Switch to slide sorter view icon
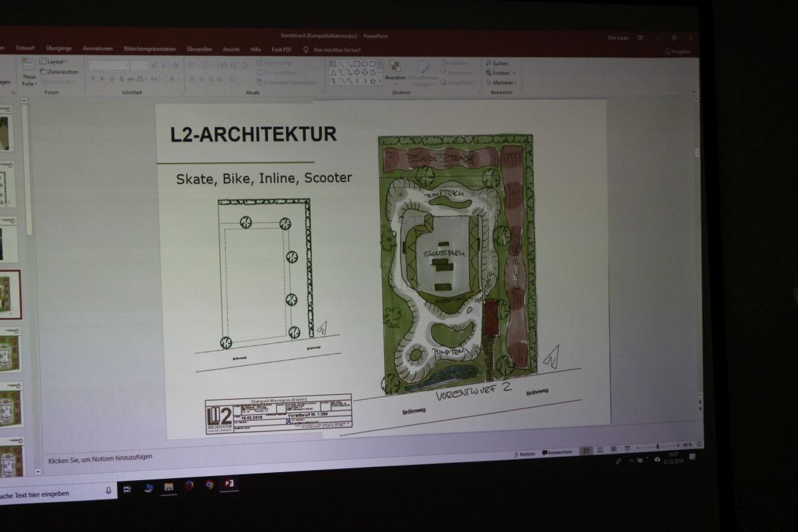 click(600, 450)
